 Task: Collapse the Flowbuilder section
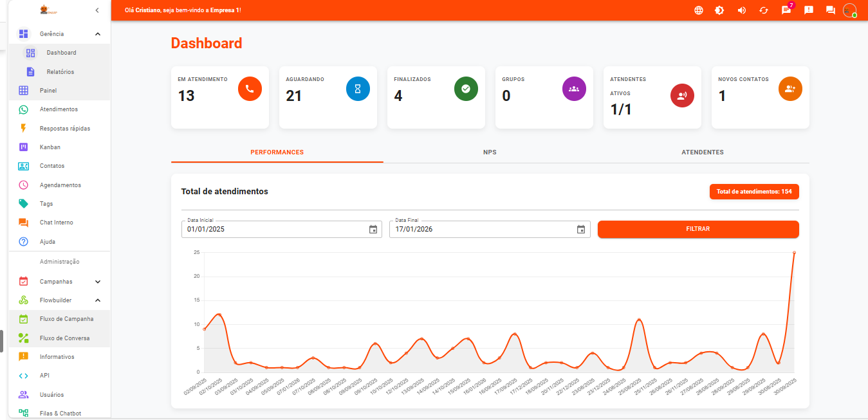coord(59,300)
